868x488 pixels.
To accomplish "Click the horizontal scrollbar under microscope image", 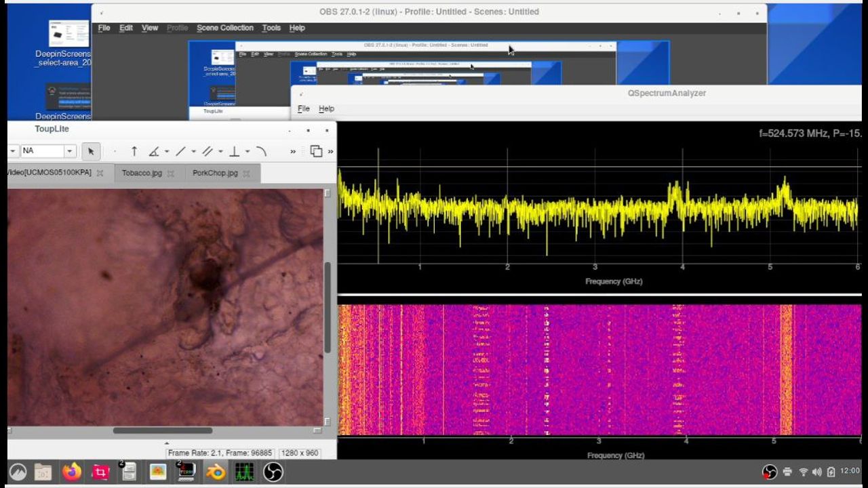I will [x=163, y=430].
